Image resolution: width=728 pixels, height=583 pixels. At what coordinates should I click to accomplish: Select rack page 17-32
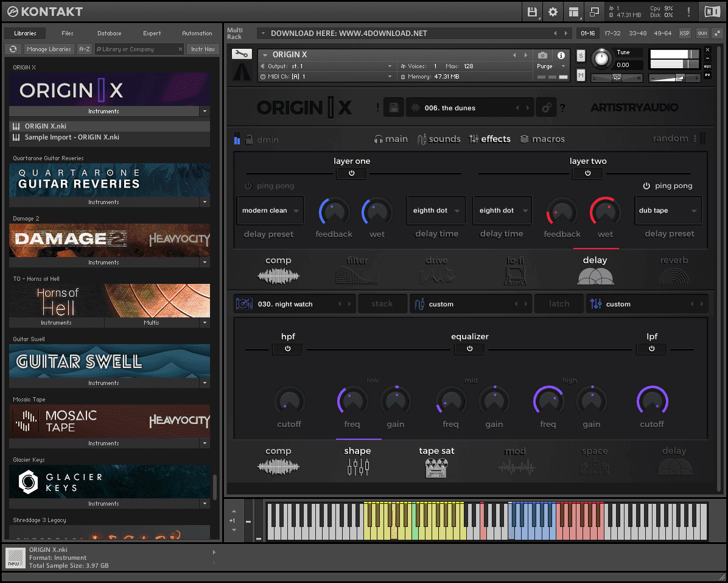point(612,34)
